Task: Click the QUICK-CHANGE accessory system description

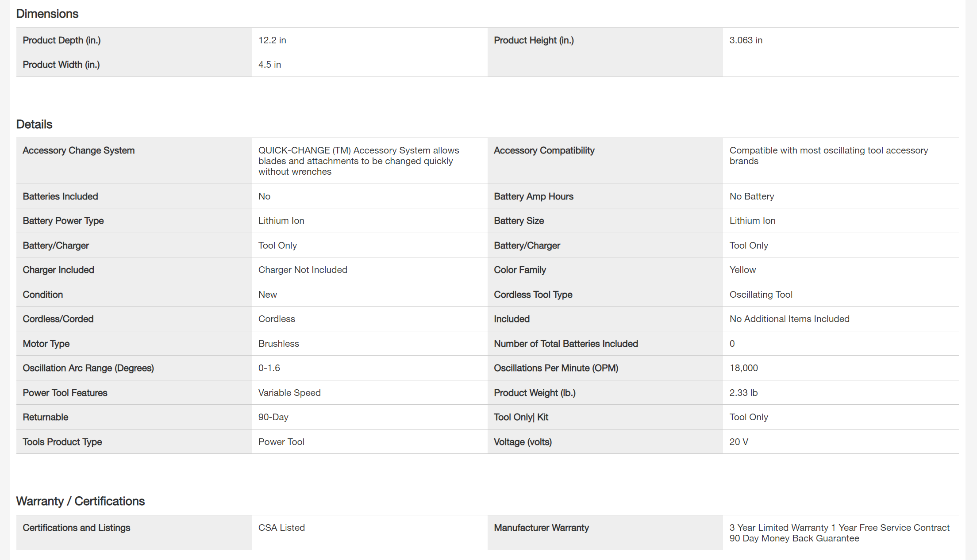Action: (x=358, y=161)
